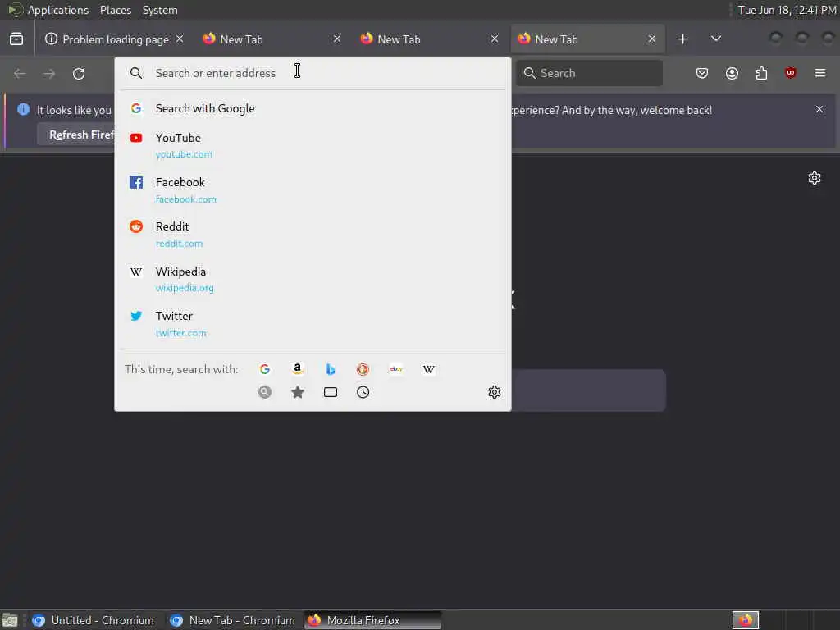
Task: Open the Firefox account icon
Action: pyautogui.click(x=732, y=73)
